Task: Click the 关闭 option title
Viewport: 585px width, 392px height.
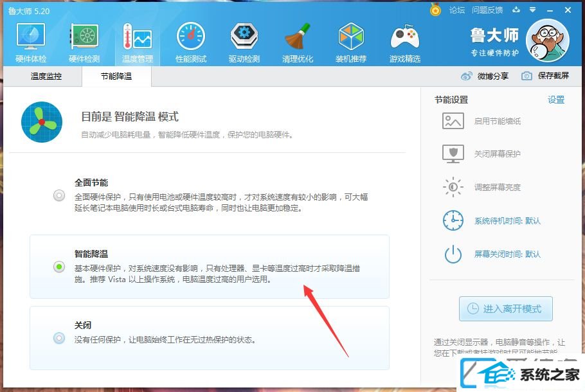Action: point(83,325)
